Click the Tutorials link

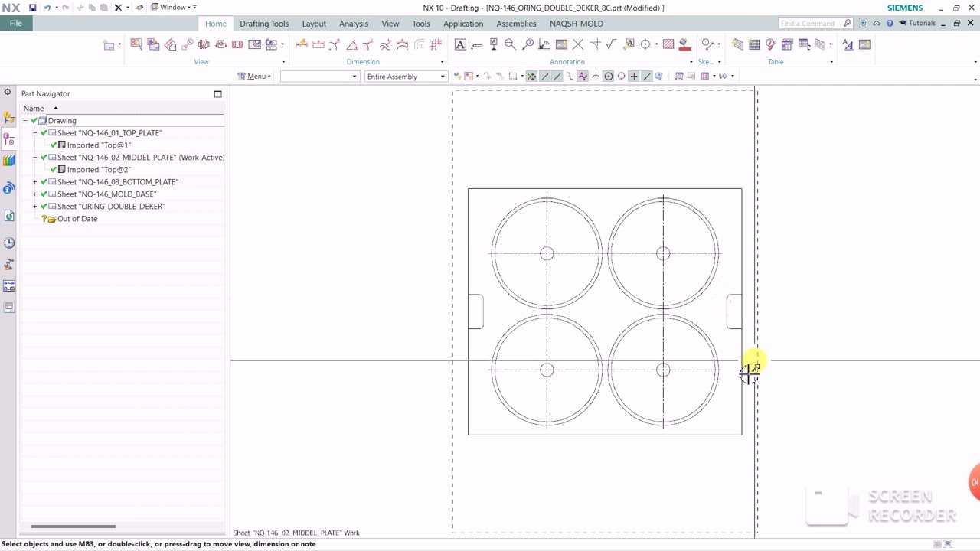click(917, 24)
